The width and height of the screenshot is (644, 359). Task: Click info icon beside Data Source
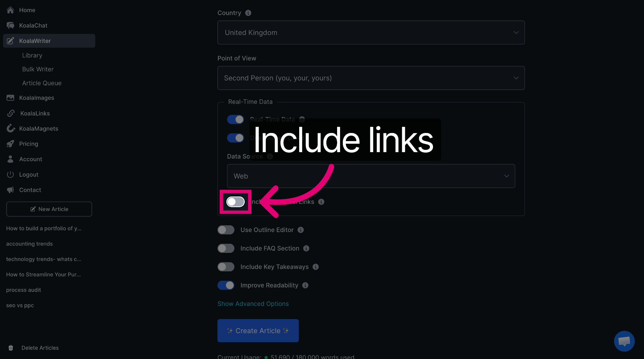pos(270,156)
